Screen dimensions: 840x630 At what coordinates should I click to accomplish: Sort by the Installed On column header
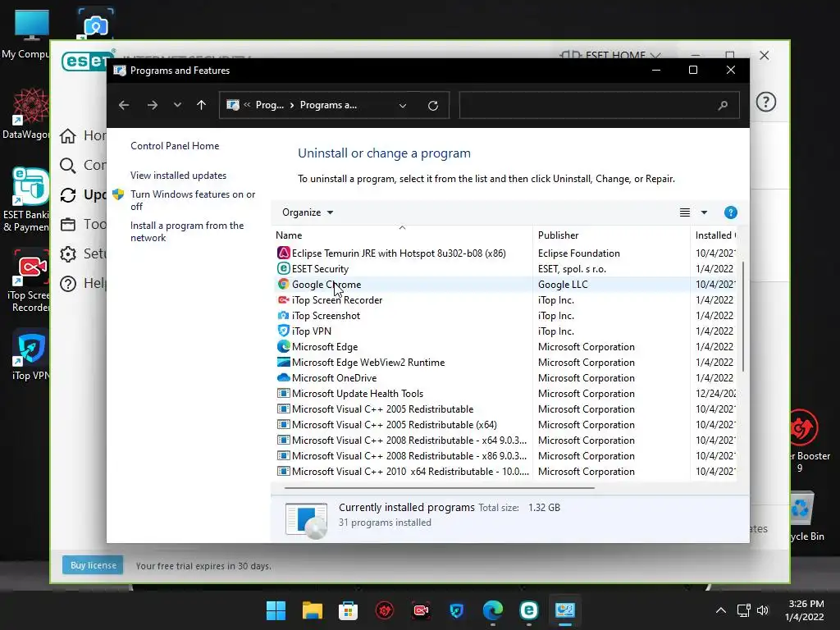click(x=715, y=235)
